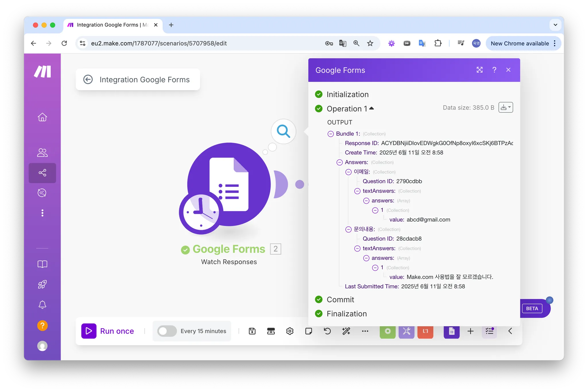This screenshot has height=392, width=588.
Task: Click the browser Reload button
Action: coord(64,43)
